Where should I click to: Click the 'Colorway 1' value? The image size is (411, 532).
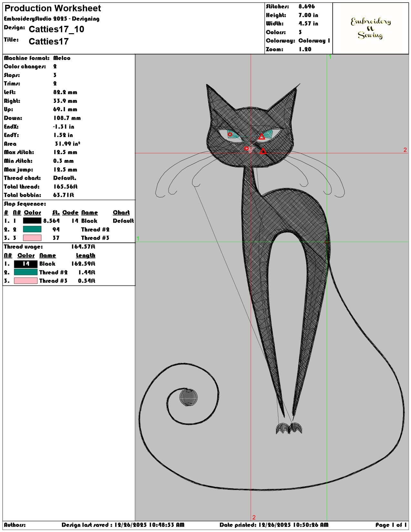tap(314, 41)
